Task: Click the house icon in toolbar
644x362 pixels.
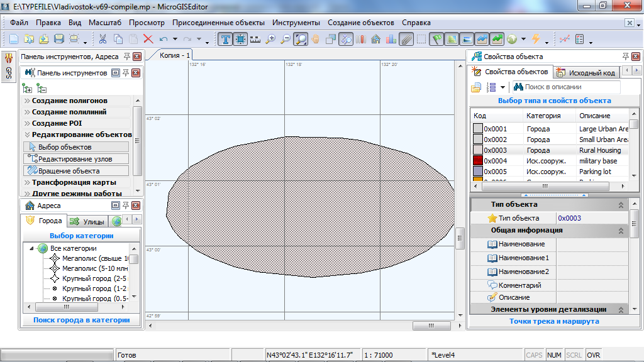Action: coord(376,39)
